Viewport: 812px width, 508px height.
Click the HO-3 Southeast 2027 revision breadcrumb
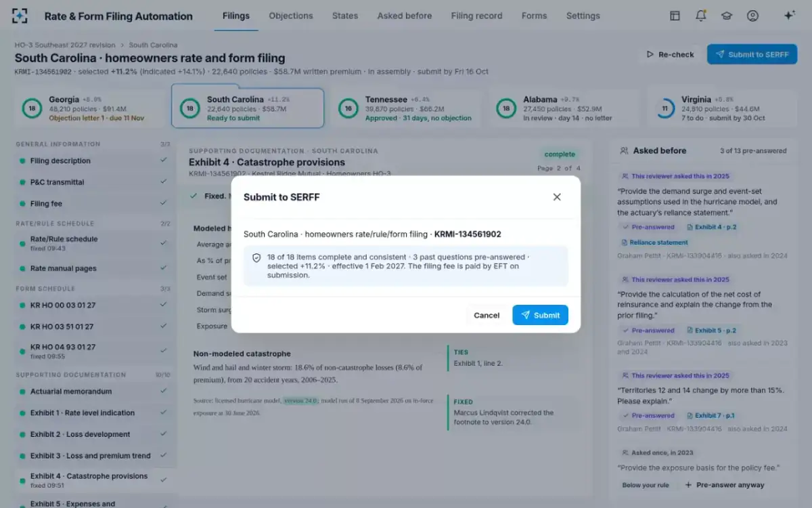65,45
